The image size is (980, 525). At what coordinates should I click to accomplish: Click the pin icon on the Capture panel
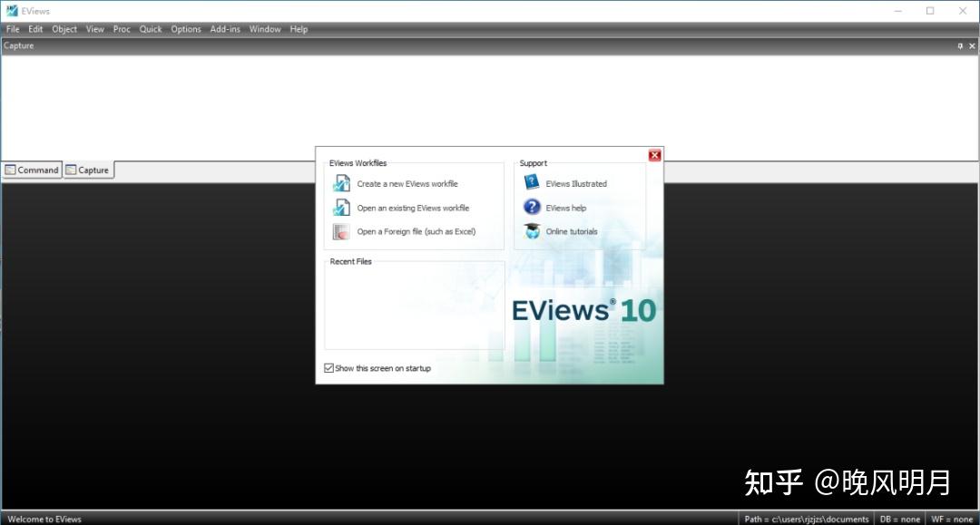pyautogui.click(x=959, y=45)
